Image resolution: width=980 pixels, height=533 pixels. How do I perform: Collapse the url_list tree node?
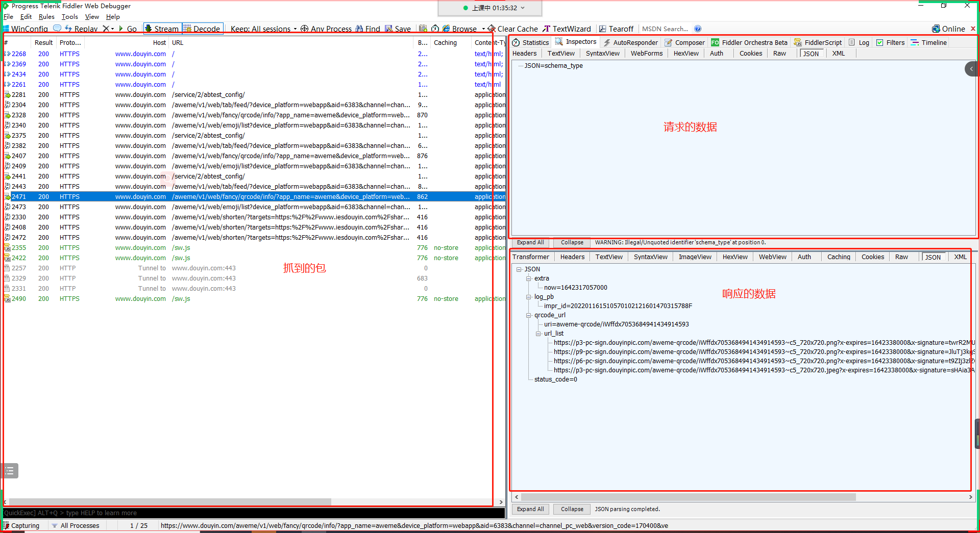click(x=538, y=334)
